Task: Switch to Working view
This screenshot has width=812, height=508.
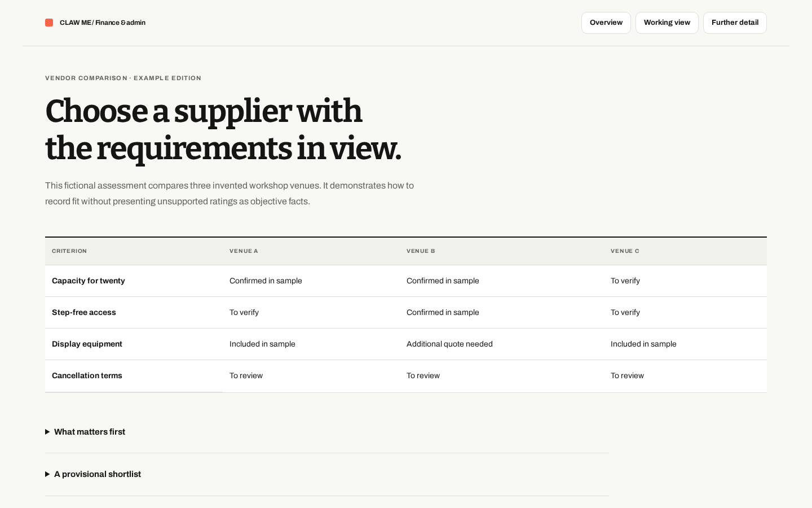Action: [x=667, y=23]
